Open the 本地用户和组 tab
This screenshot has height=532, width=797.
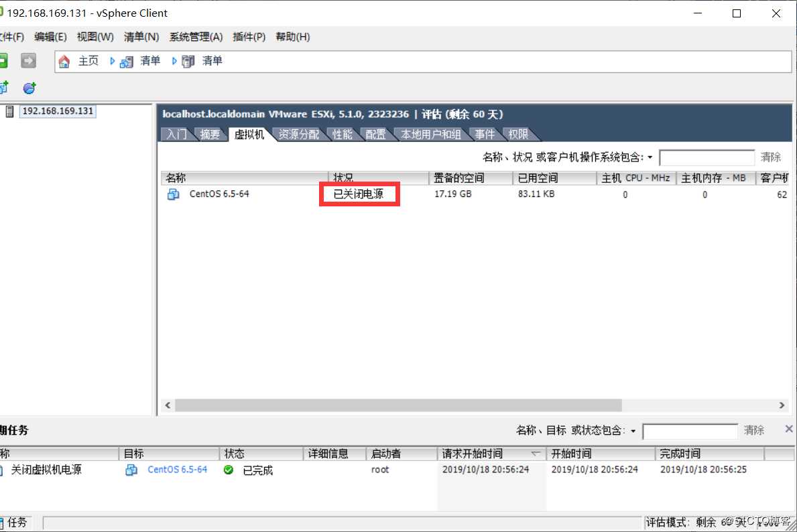pyautogui.click(x=430, y=134)
